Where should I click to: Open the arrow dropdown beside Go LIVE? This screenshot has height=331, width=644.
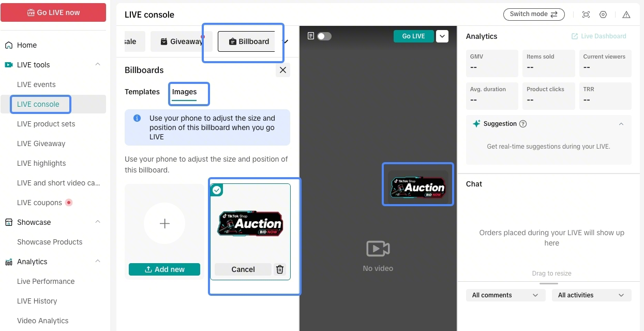[442, 36]
